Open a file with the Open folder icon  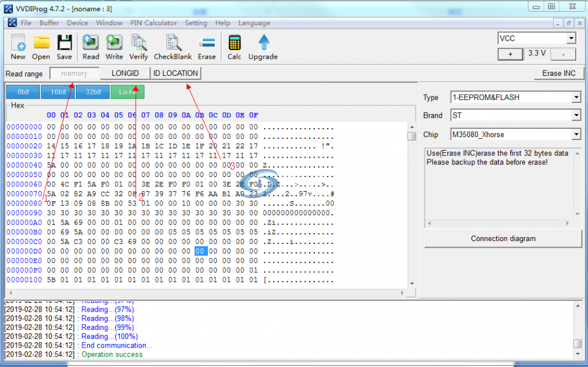click(41, 47)
